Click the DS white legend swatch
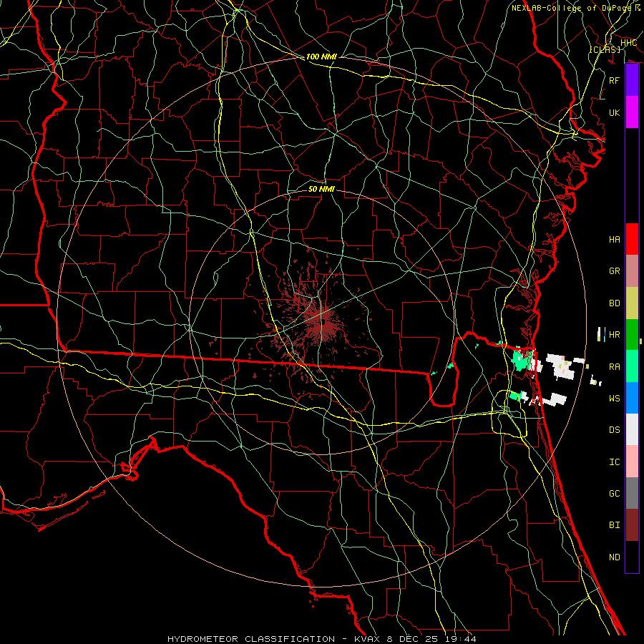This screenshot has width=644, height=644. tap(632, 429)
